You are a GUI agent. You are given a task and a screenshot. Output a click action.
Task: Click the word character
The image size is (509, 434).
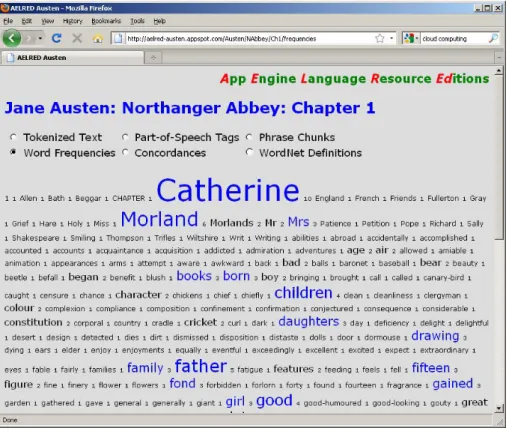138,295
